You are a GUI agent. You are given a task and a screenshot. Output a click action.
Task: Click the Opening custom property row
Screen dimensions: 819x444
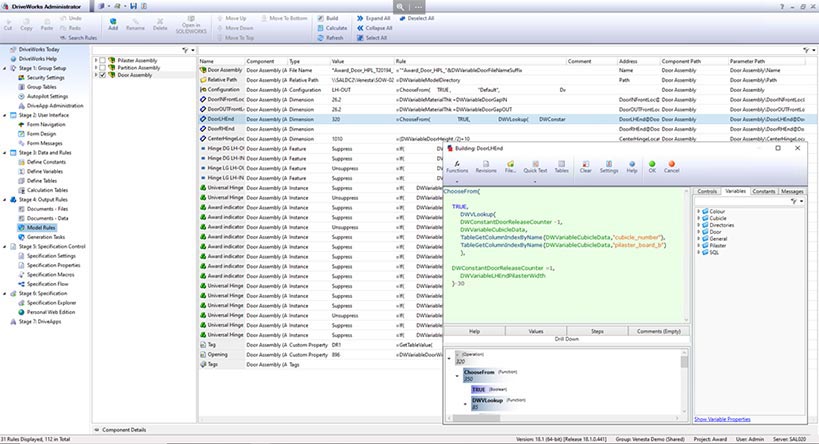pos(321,355)
